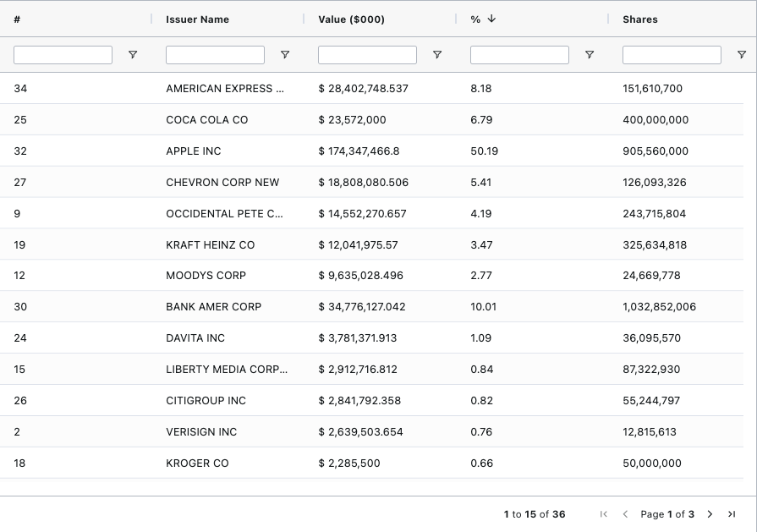
Task: Select the KRAFT HEINZ CO cell
Action: click(x=210, y=244)
